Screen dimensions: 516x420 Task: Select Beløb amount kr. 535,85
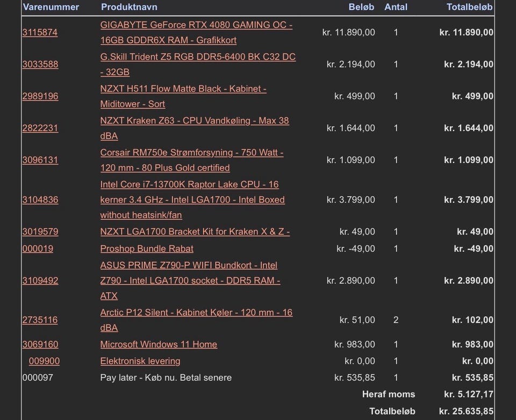click(354, 378)
